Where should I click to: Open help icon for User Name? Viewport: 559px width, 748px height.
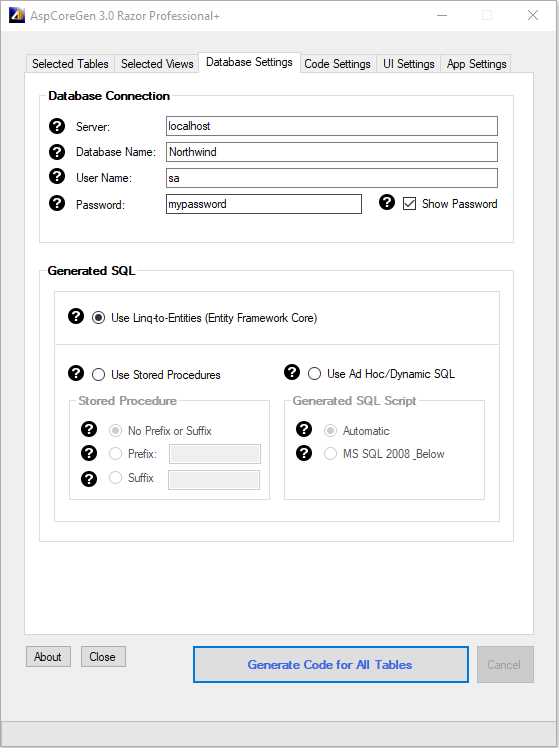(x=57, y=176)
